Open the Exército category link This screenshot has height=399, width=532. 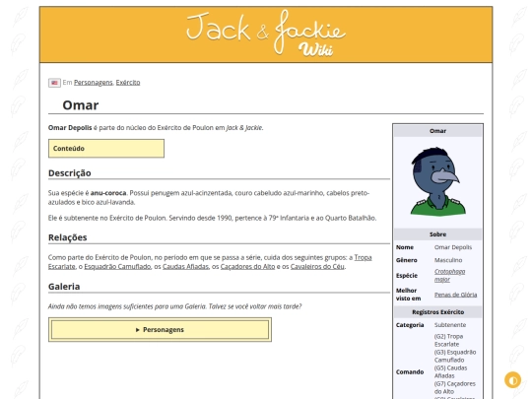coord(128,83)
